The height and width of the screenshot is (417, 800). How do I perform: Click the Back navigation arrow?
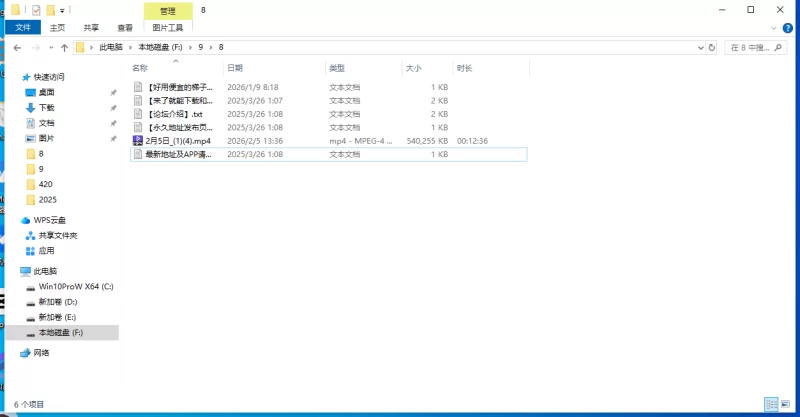[19, 47]
